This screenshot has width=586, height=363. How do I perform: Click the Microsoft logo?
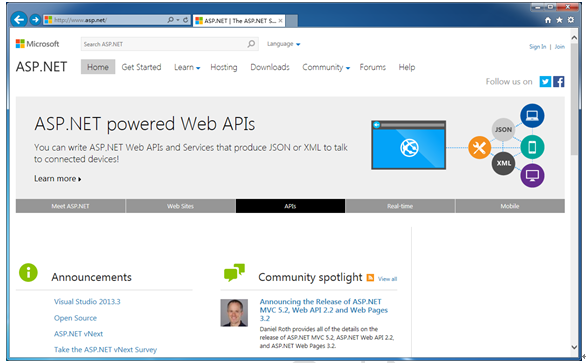37,44
